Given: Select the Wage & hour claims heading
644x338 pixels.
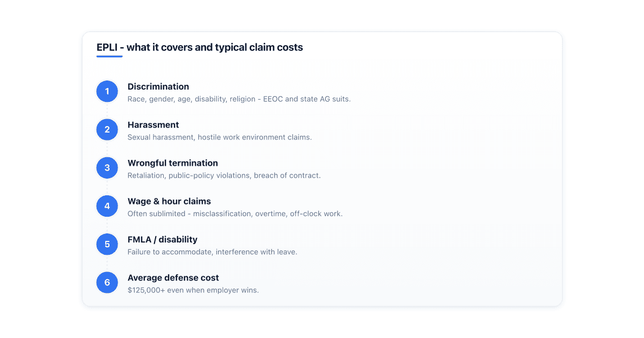Looking at the screenshot, I should point(169,201).
